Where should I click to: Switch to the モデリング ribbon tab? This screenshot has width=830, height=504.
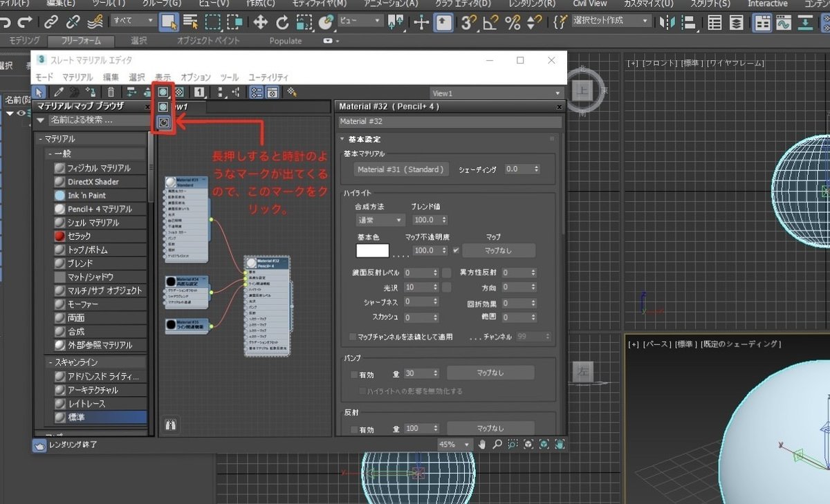[25, 41]
